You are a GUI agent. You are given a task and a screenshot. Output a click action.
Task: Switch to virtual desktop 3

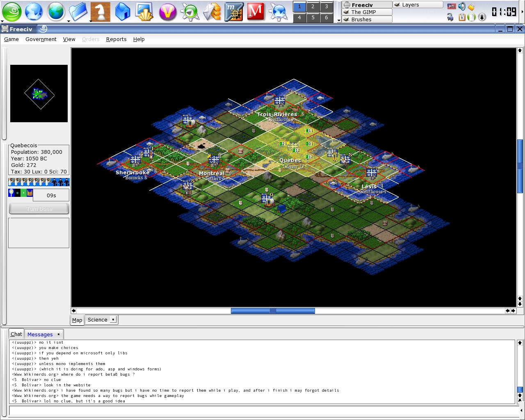tap(326, 7)
